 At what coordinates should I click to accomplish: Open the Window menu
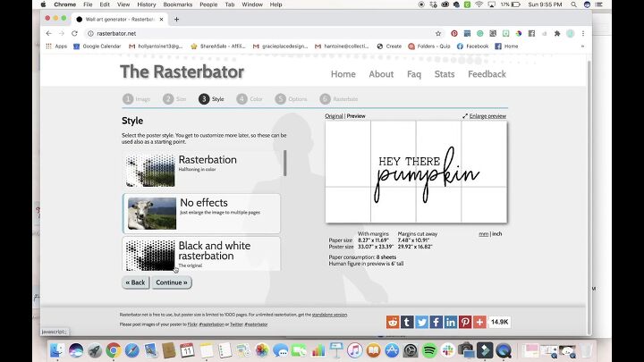(x=252, y=4)
